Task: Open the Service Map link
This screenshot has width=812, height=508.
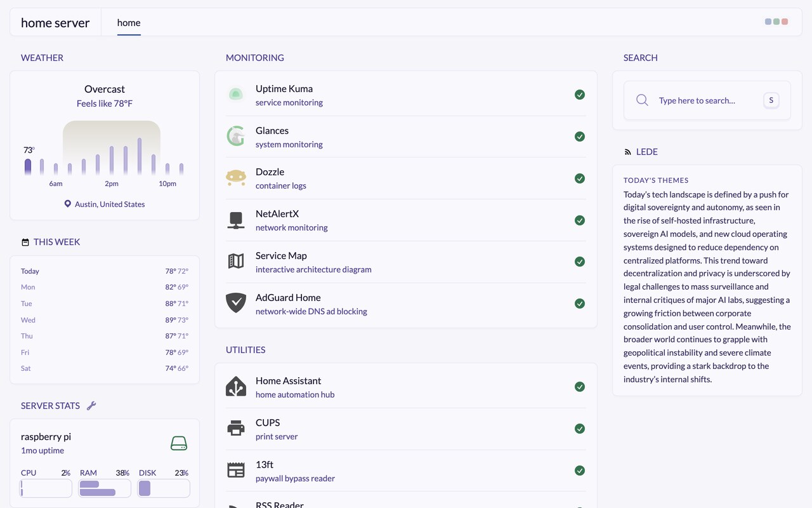Action: (281, 255)
